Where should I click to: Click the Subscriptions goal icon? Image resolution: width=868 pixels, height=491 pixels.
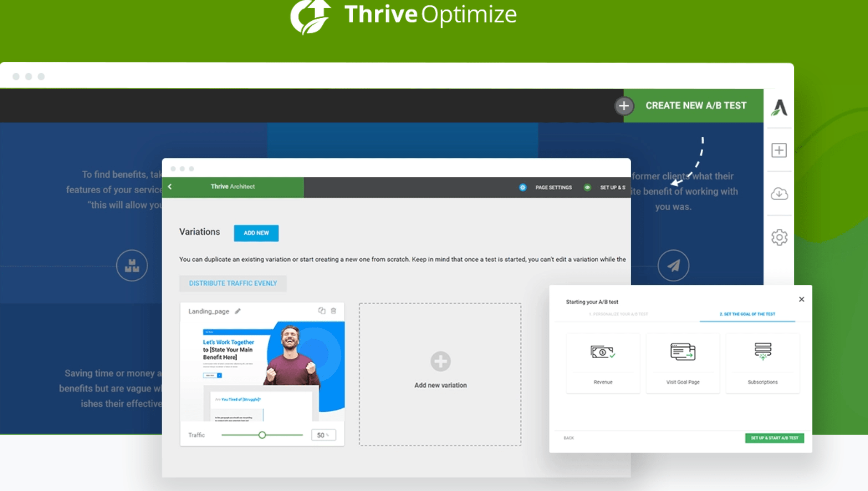762,350
